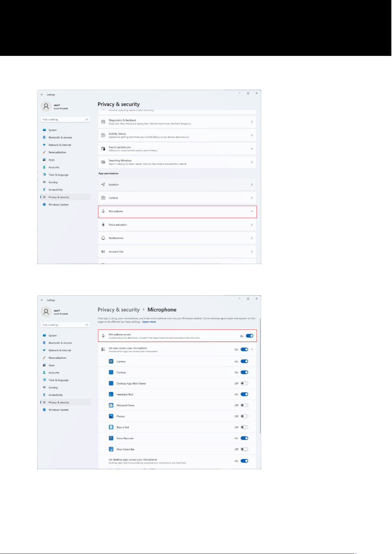The height and width of the screenshot is (554, 392).
Task: Open Activity history using its arrow
Action: click(x=252, y=135)
